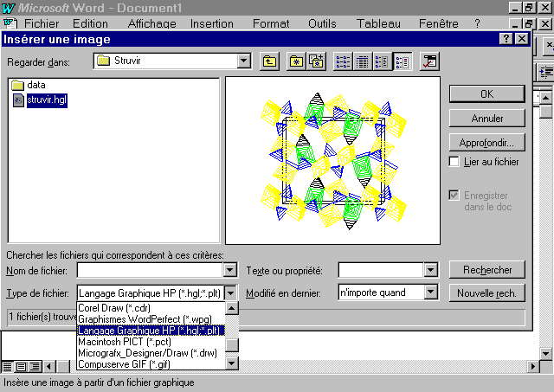Choose Graphismes WordPerfect (*.wpg) type
The image size is (554, 392).
(151, 319)
